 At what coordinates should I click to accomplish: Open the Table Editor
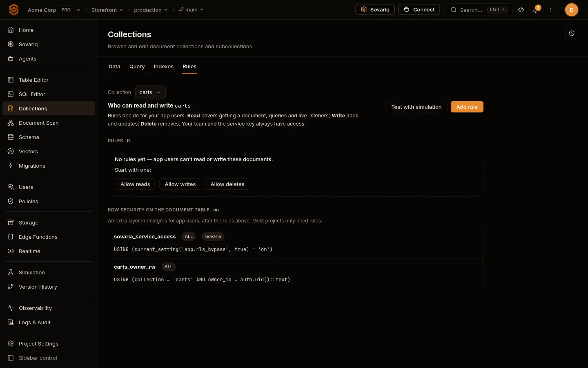[49, 80]
